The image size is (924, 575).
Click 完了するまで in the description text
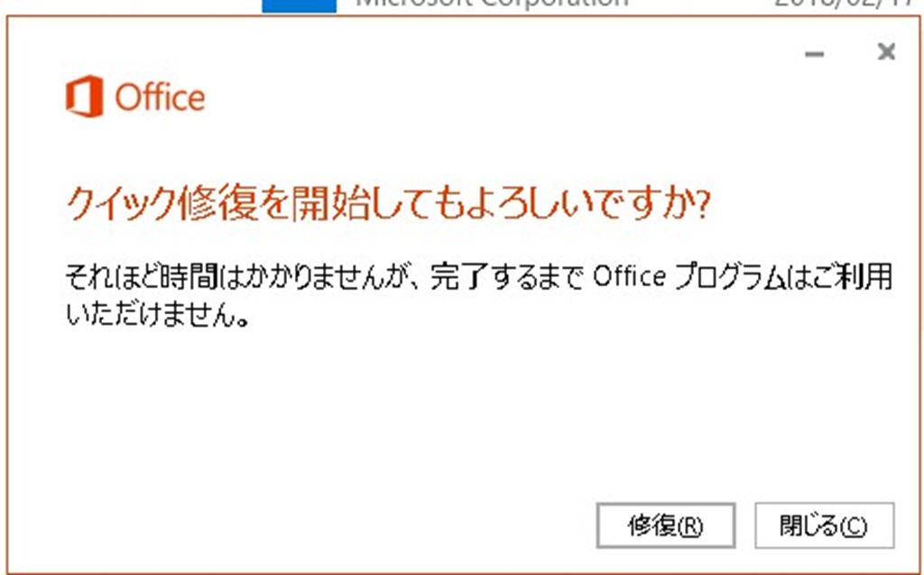tap(507, 279)
